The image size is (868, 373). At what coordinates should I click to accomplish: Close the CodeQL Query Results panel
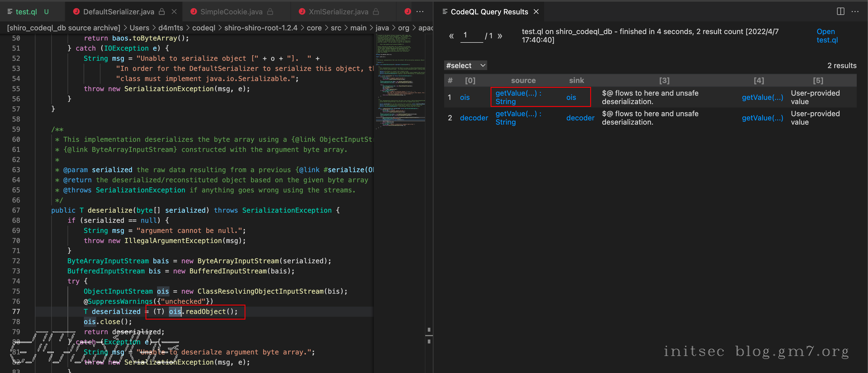[536, 12]
